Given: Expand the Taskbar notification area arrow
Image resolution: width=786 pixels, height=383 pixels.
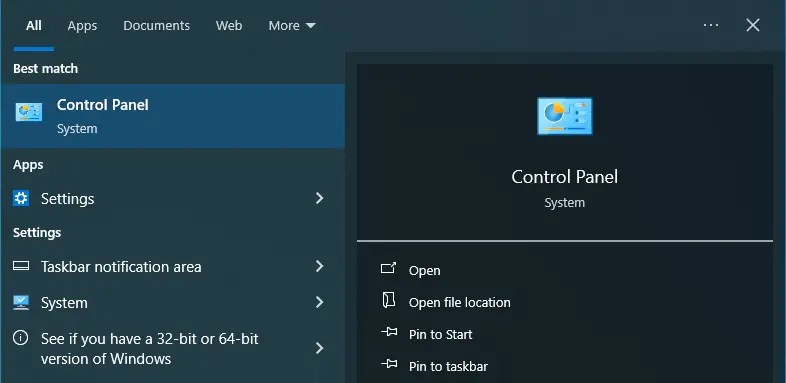Looking at the screenshot, I should 319,266.
